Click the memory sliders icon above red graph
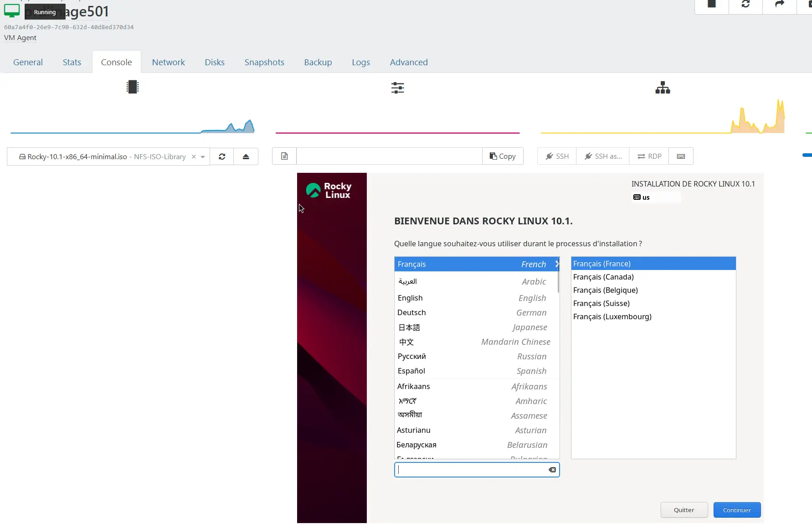This screenshot has width=812, height=524. tap(397, 88)
